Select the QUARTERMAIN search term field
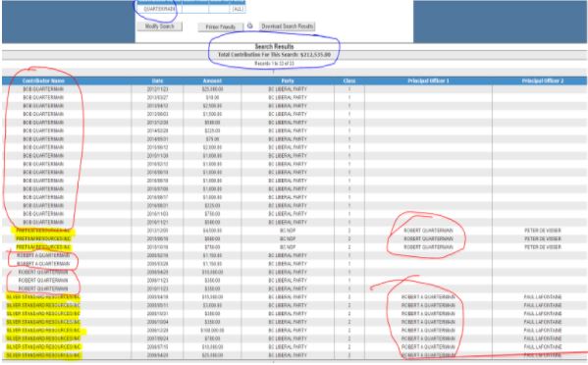Image resolution: width=588 pixels, height=365 pixels. click(x=159, y=9)
